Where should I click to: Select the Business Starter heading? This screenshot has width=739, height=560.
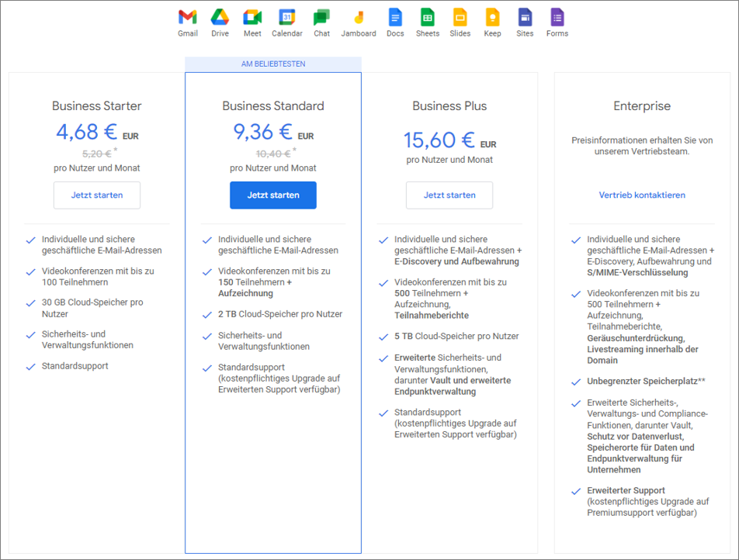(x=96, y=106)
